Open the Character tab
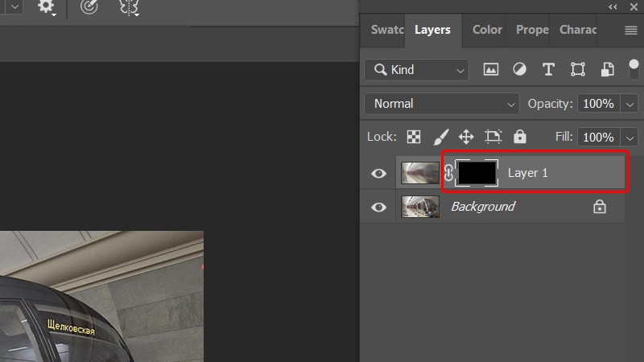This screenshot has width=644, height=362. tap(578, 30)
